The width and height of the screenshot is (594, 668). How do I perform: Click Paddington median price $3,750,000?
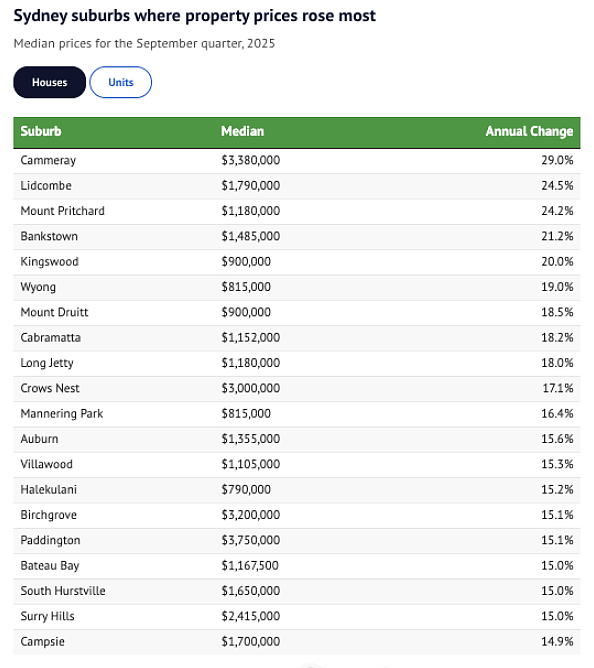coord(251,541)
